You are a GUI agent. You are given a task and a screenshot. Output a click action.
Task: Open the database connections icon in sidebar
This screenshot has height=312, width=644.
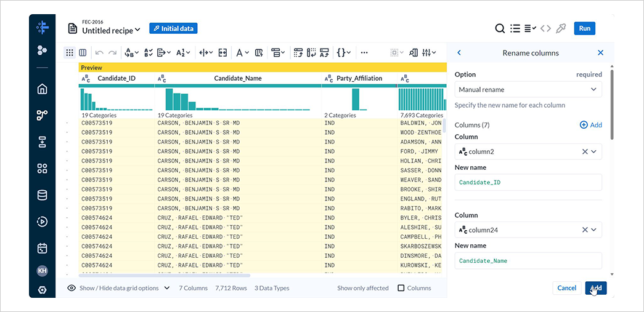pyautogui.click(x=42, y=195)
